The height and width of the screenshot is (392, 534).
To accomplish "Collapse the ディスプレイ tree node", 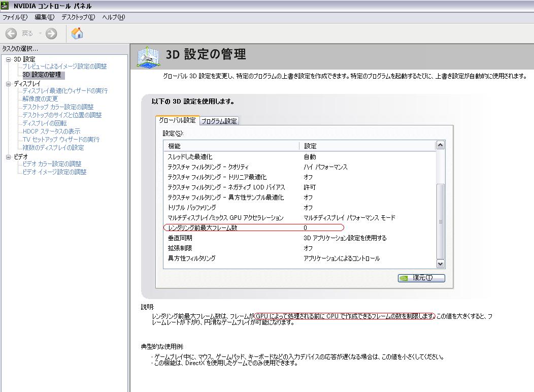I will click(x=8, y=84).
